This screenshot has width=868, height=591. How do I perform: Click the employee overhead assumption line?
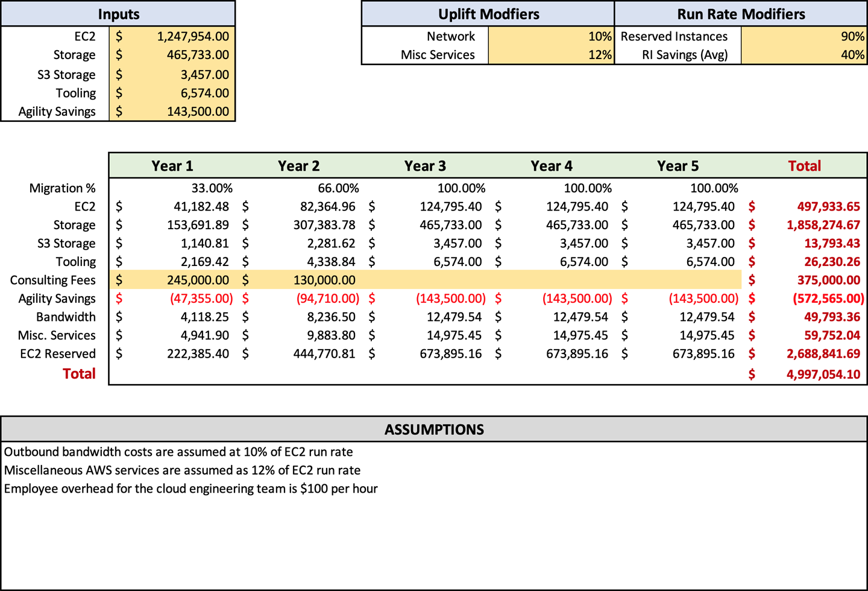(x=190, y=488)
